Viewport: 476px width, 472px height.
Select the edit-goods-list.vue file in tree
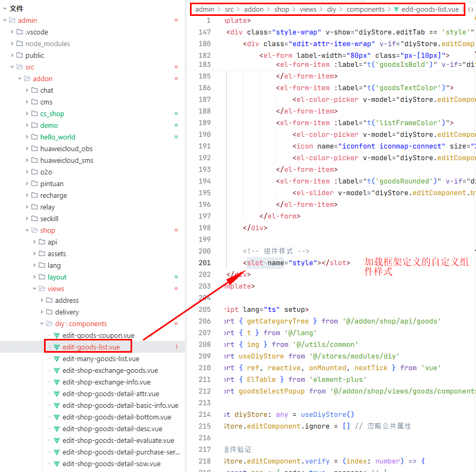click(x=91, y=347)
